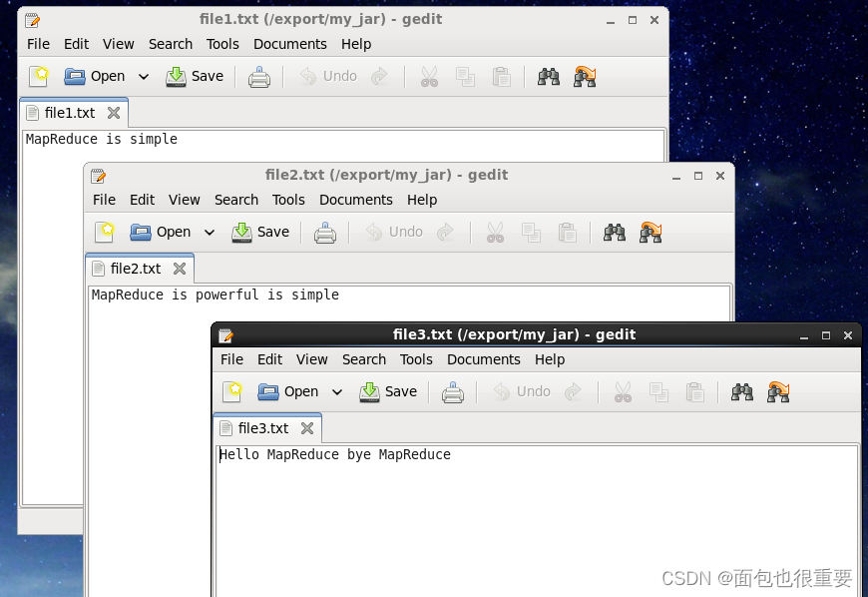Click Cut scissors icon in file1.txt window
The width and height of the screenshot is (868, 597).
[430, 77]
